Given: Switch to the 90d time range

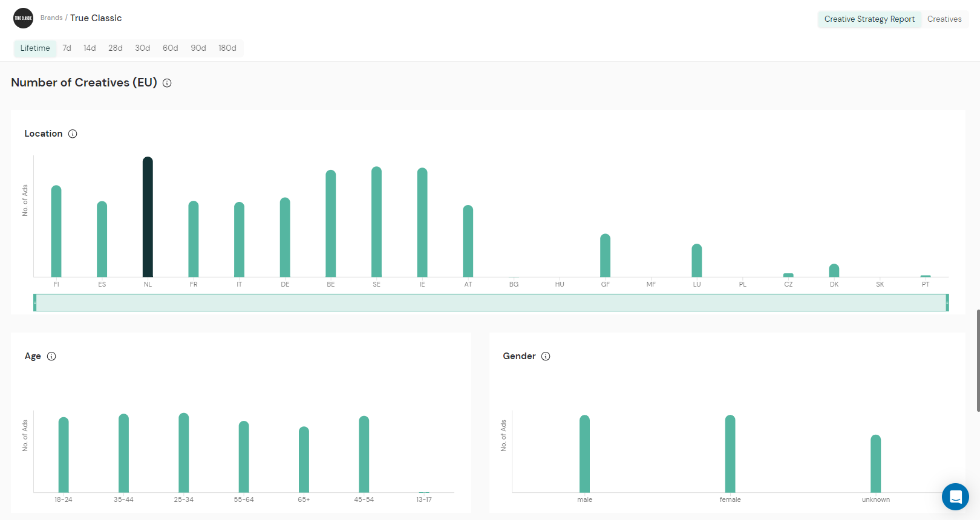Looking at the screenshot, I should [198, 48].
